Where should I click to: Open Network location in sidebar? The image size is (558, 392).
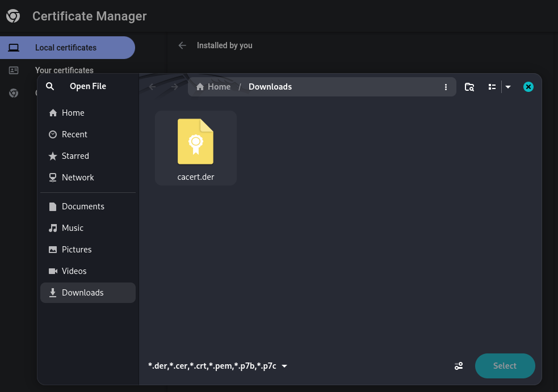[x=78, y=178]
